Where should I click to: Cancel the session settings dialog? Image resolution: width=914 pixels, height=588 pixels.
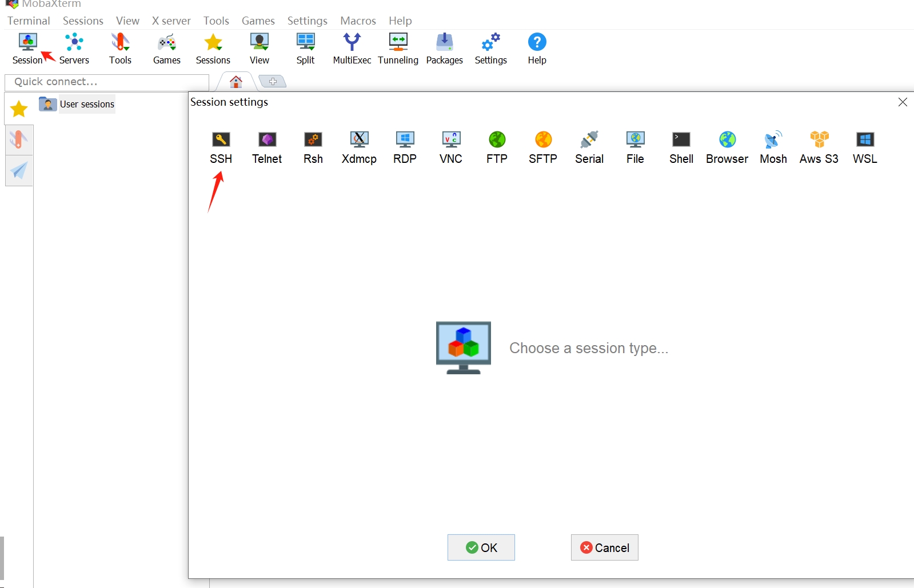(604, 547)
